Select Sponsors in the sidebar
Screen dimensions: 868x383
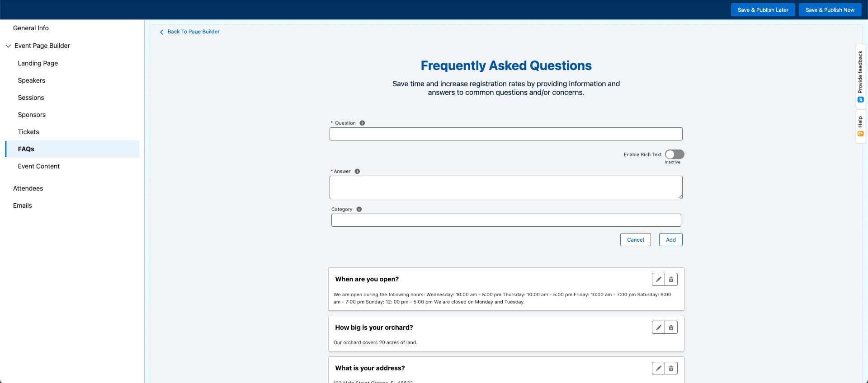tap(32, 115)
